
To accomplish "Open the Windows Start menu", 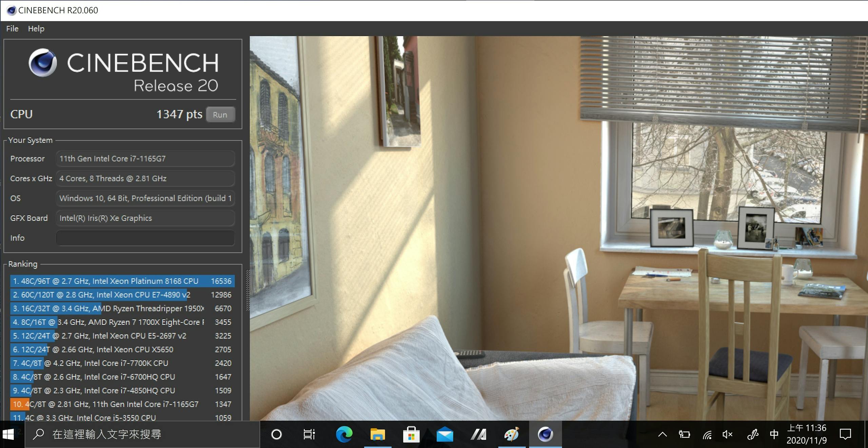I will (8, 434).
